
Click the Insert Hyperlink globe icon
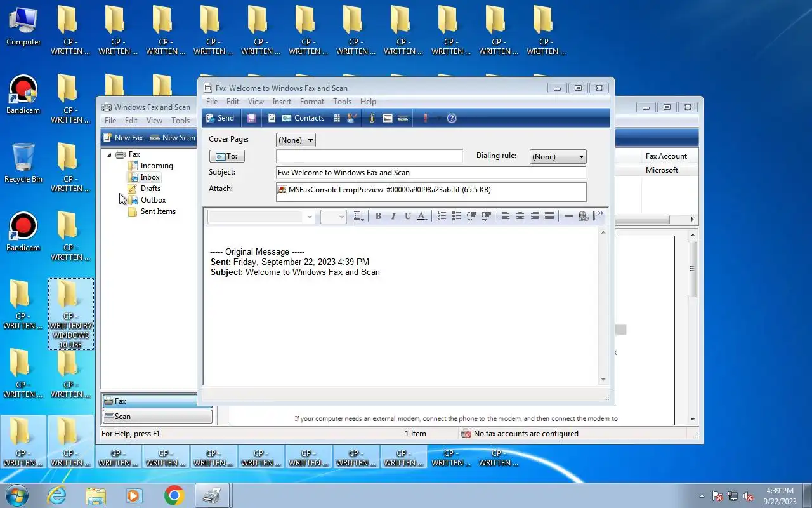tap(583, 217)
